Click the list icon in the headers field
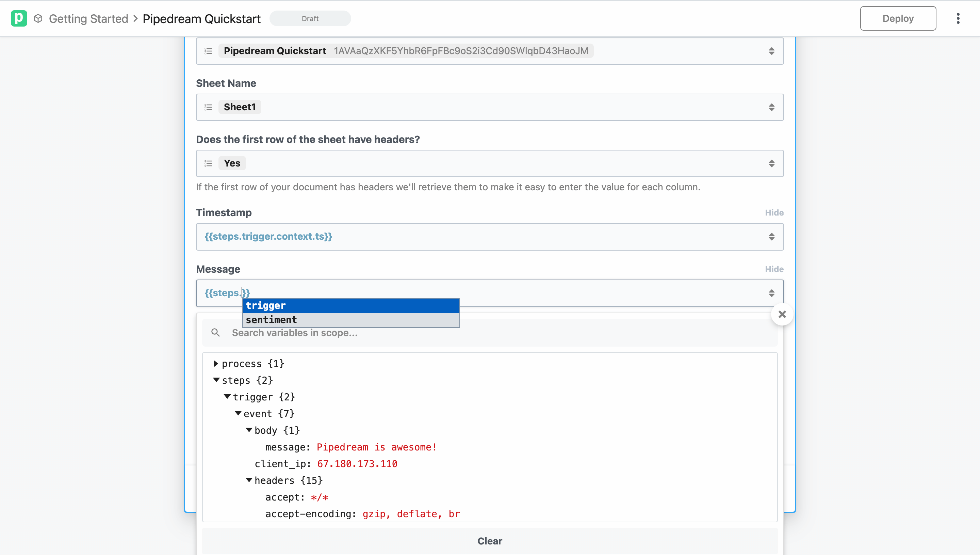 click(208, 163)
